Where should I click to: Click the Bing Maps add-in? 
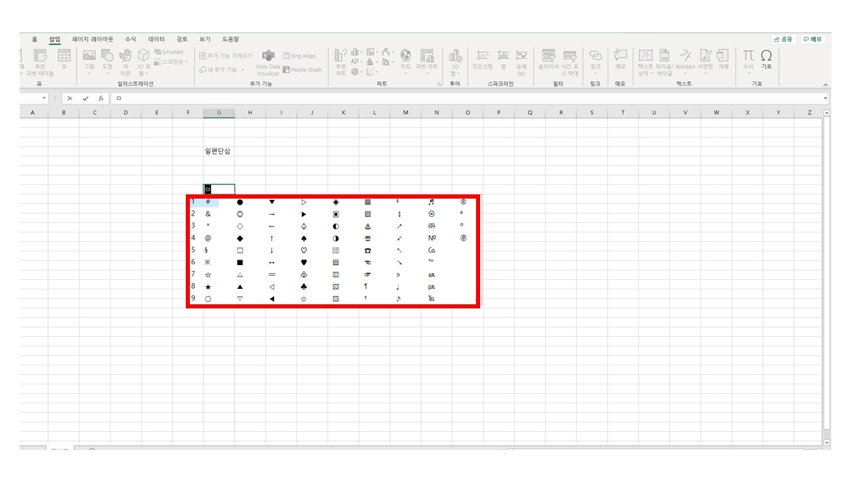coord(299,56)
